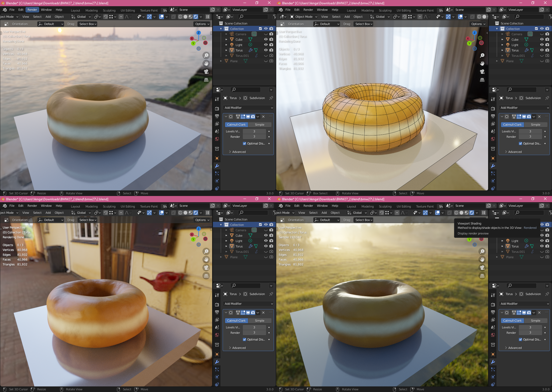The image size is (552, 392).
Task: Open Output properties tab in top-right window
Action: pyautogui.click(x=493, y=116)
